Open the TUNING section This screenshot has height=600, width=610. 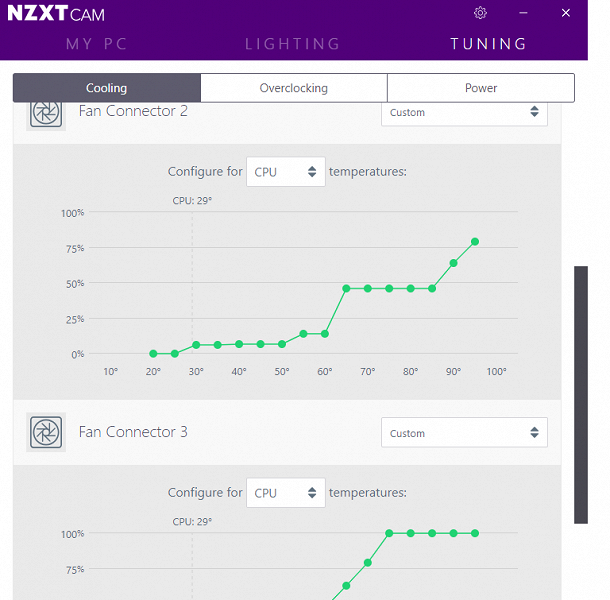click(489, 44)
